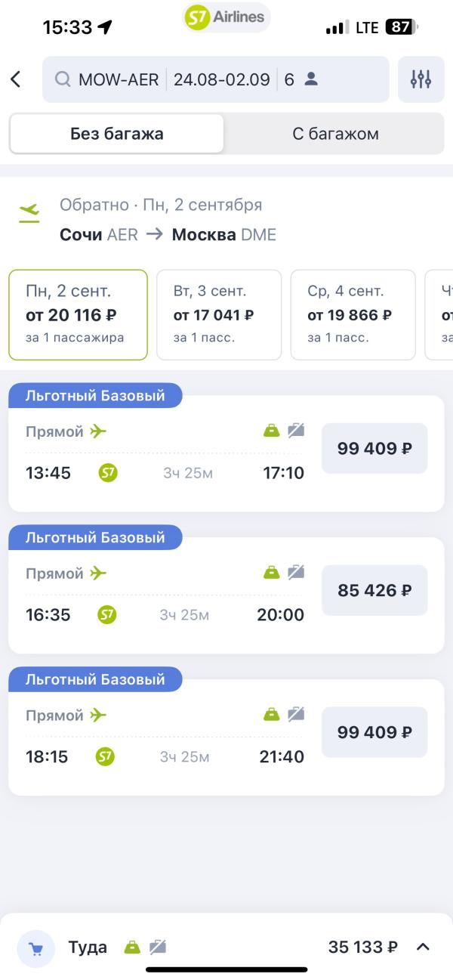Viewport: 453px width, 980px height.
Task: Choose 99 409 ₽ fare for 13:45 flight
Action: point(374,448)
